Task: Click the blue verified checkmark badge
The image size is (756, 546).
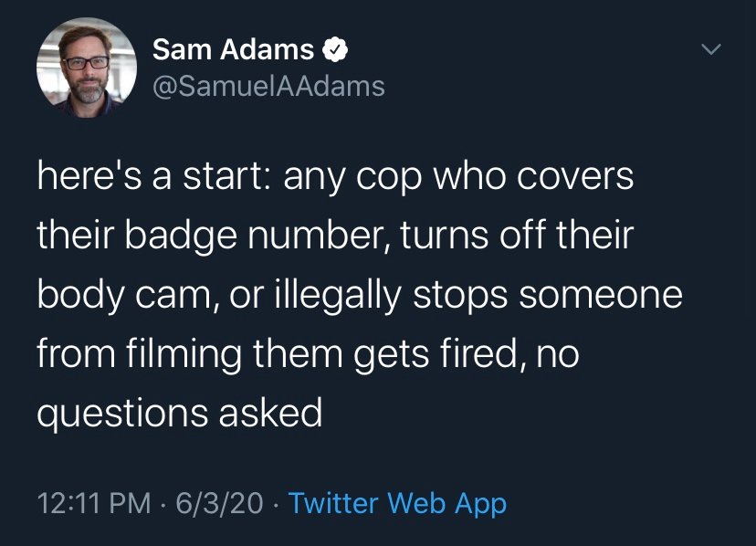Action: tap(335, 49)
